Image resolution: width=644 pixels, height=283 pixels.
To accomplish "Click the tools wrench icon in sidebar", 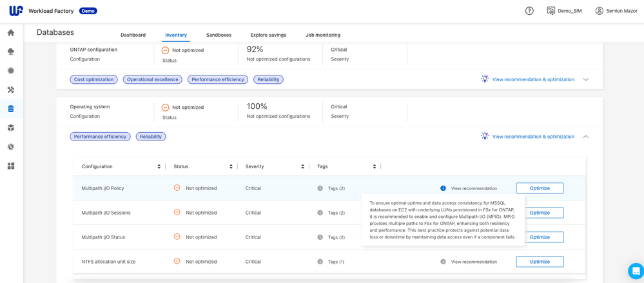I will (11, 90).
